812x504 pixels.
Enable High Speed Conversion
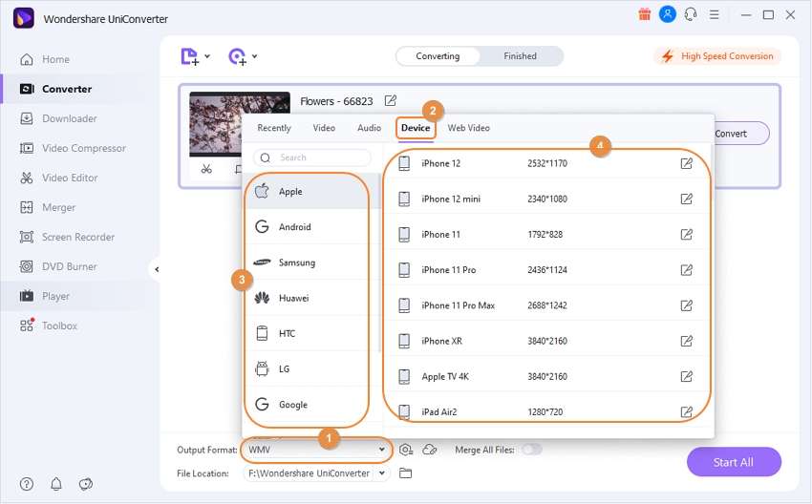pyautogui.click(x=717, y=56)
